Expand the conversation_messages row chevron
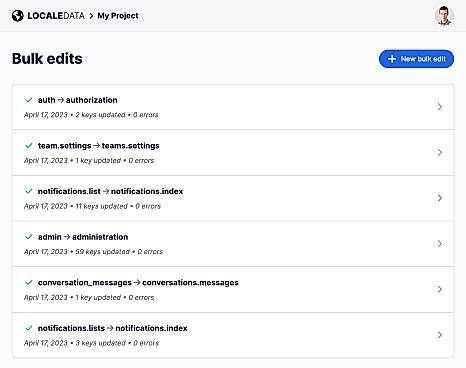This screenshot has height=368, width=466. pyautogui.click(x=440, y=289)
